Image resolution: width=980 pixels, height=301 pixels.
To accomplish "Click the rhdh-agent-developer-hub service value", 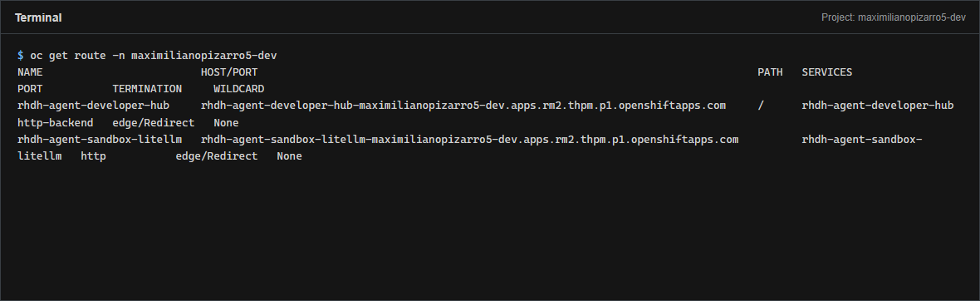I will pyautogui.click(x=878, y=105).
